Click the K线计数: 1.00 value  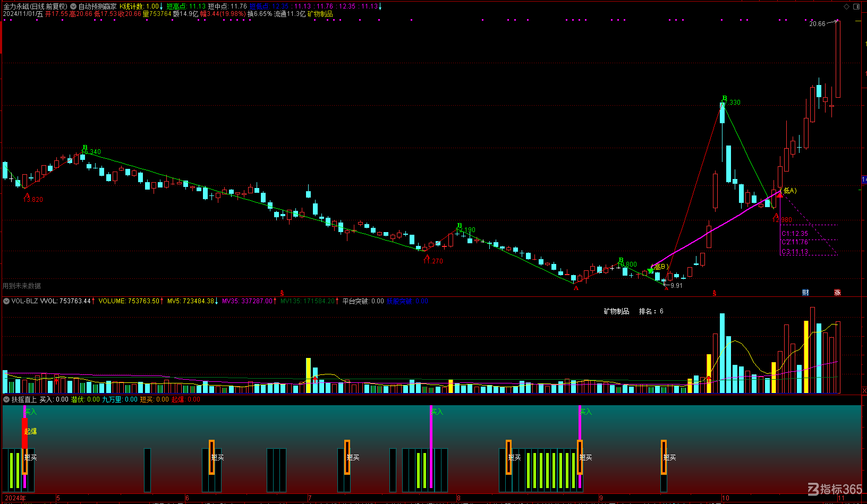tap(139, 6)
